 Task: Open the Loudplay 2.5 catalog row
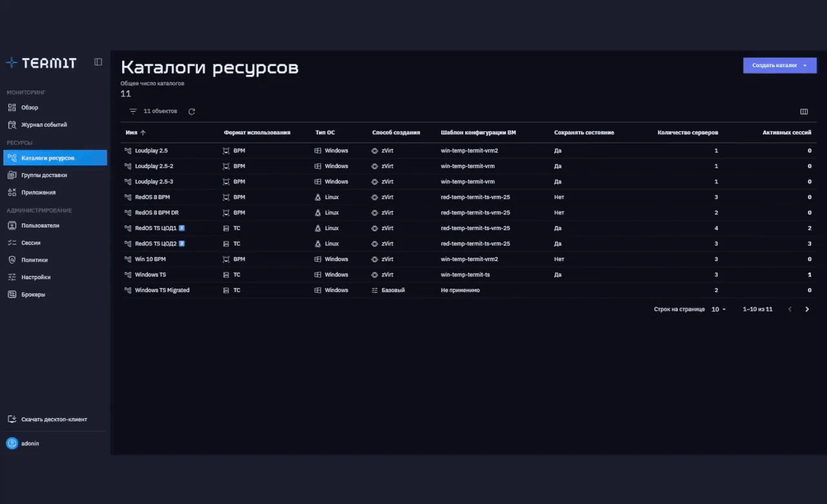tap(468, 151)
